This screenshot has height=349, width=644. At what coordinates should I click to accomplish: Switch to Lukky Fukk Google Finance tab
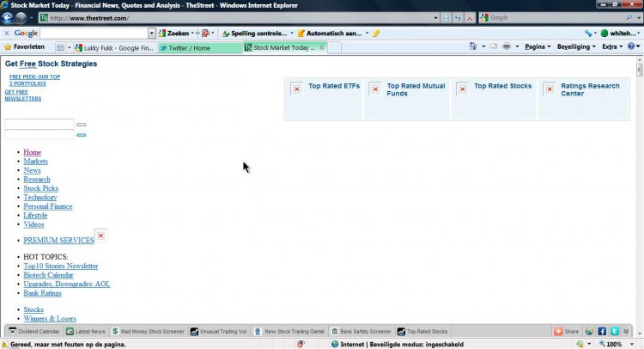(114, 48)
